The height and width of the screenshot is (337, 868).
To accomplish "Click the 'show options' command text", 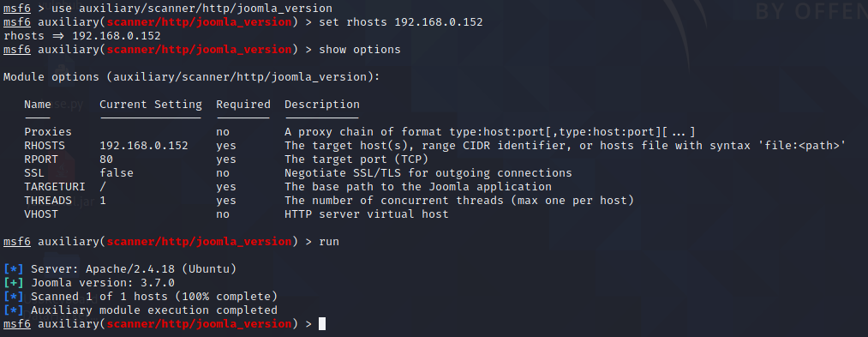I will pos(360,50).
